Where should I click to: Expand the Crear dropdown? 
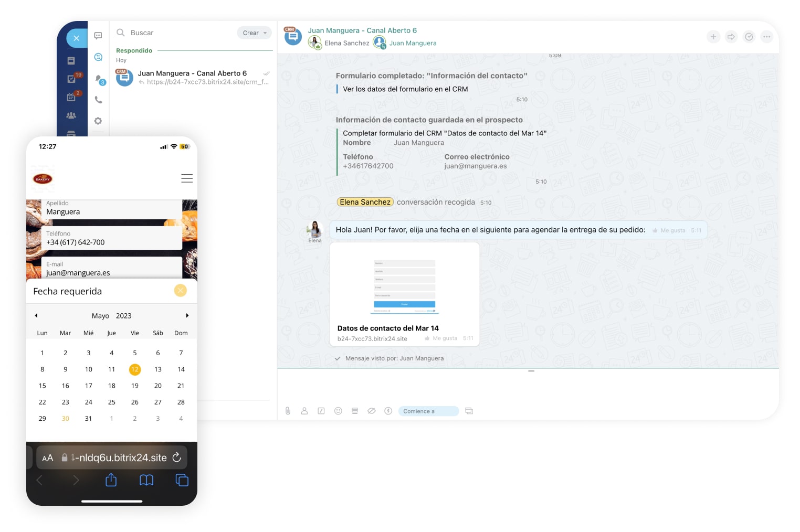pos(255,33)
